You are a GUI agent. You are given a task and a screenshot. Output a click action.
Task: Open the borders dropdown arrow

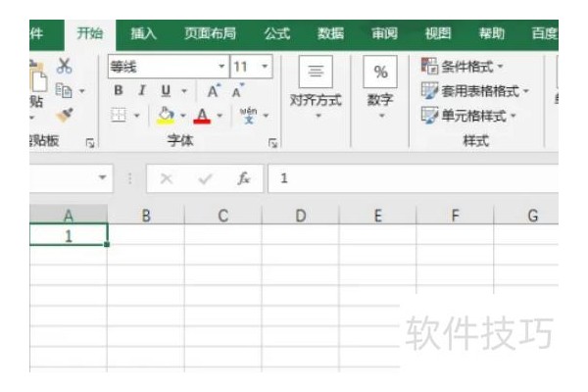[136, 116]
